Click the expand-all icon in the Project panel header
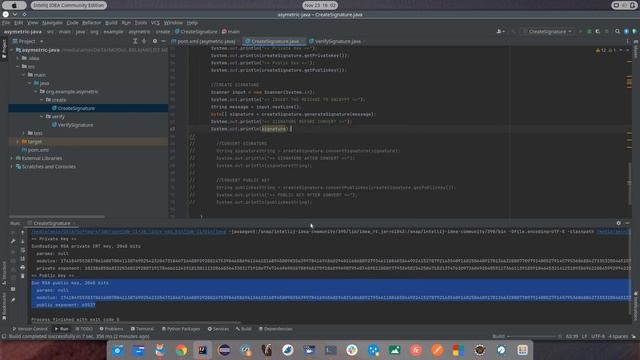The image size is (640, 360). coord(135,41)
